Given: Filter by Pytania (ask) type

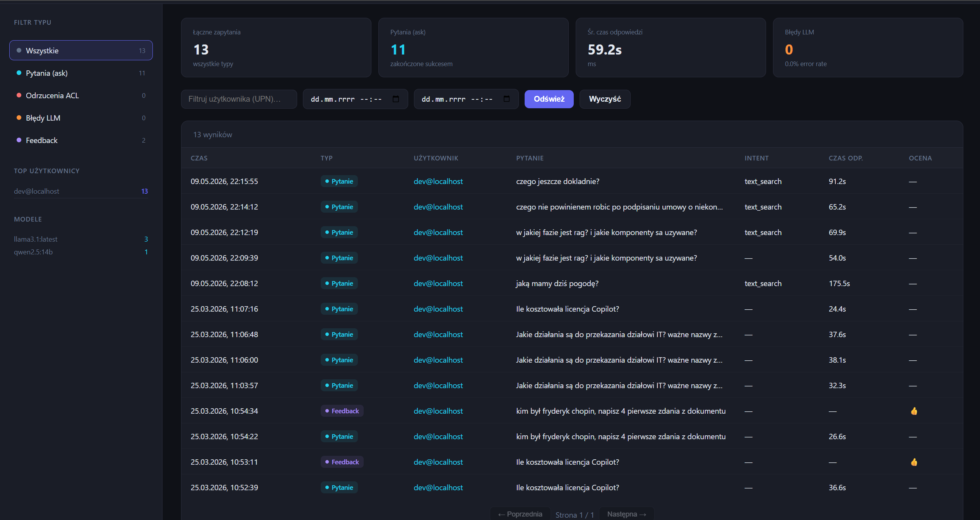Looking at the screenshot, I should pos(81,73).
